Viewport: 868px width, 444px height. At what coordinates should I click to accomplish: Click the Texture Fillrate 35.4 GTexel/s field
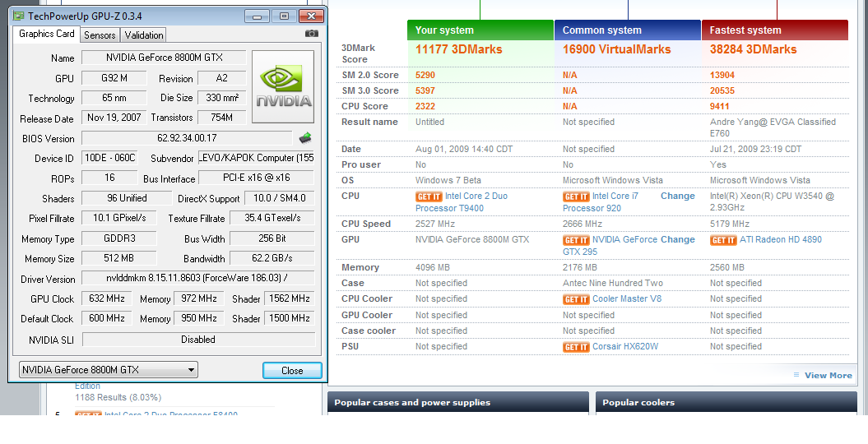tap(272, 218)
